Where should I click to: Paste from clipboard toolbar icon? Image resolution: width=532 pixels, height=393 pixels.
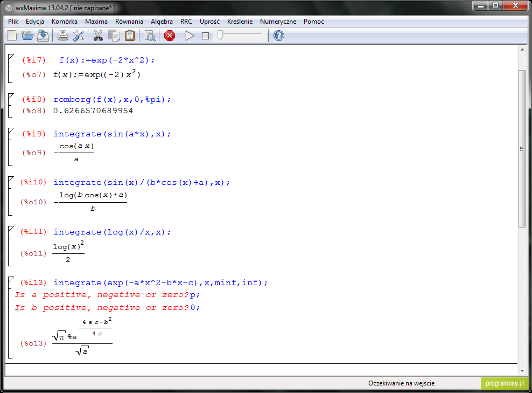point(130,36)
